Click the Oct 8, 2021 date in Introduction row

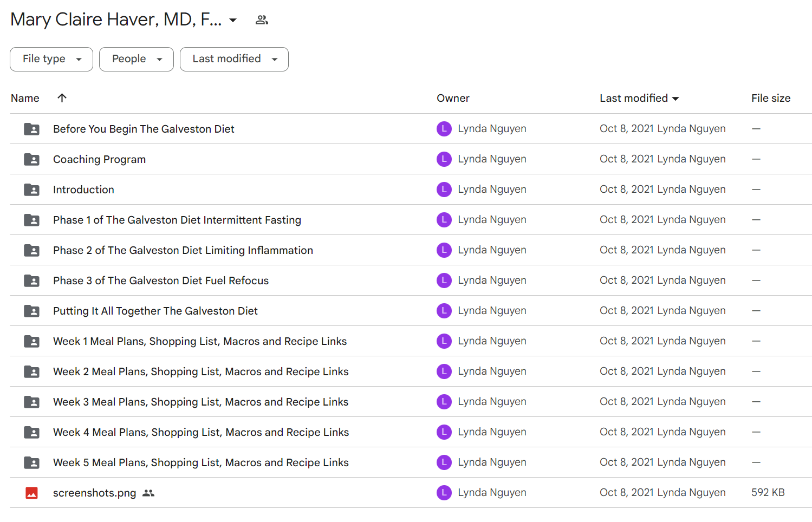coord(626,190)
